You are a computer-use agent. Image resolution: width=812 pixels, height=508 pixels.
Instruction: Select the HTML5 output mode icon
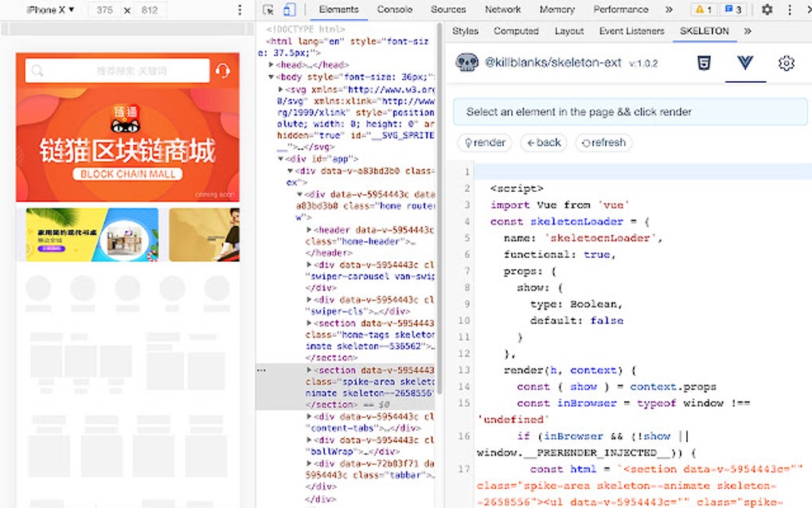pyautogui.click(x=704, y=63)
